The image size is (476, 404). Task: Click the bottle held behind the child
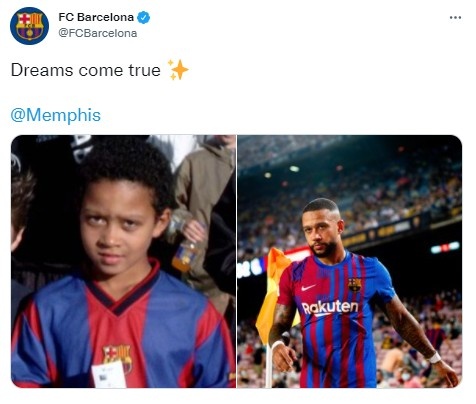184,251
